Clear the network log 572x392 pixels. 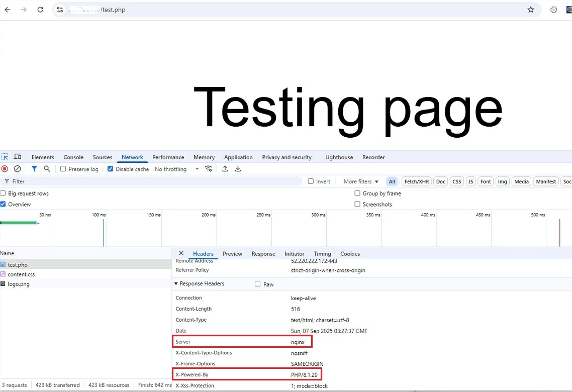[17, 169]
